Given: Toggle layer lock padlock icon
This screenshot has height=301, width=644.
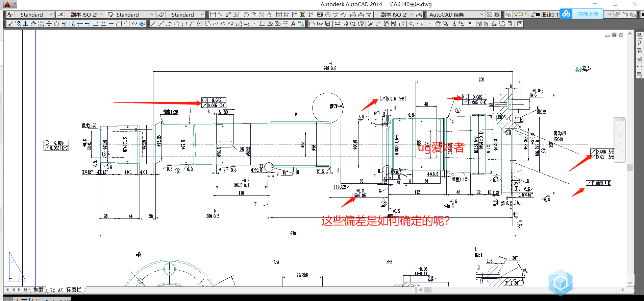Looking at the screenshot, I should (x=533, y=14).
